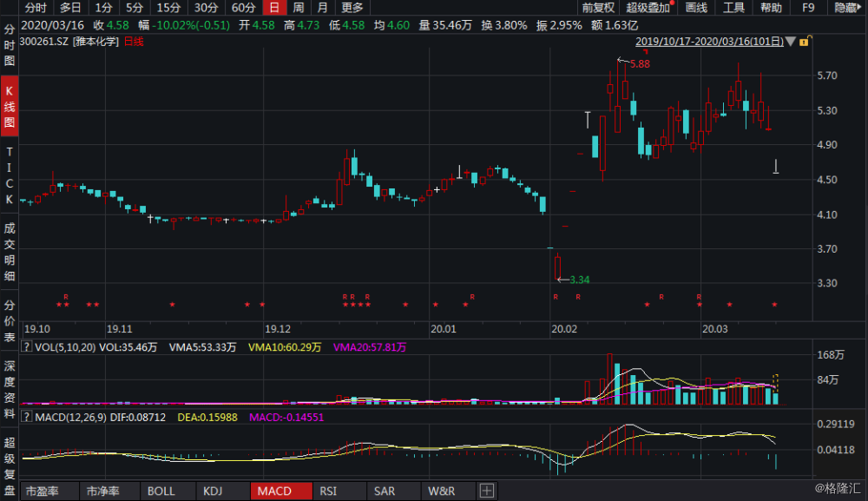Click the 画线 draw line button
Screen dimensions: 868x501
point(696,8)
